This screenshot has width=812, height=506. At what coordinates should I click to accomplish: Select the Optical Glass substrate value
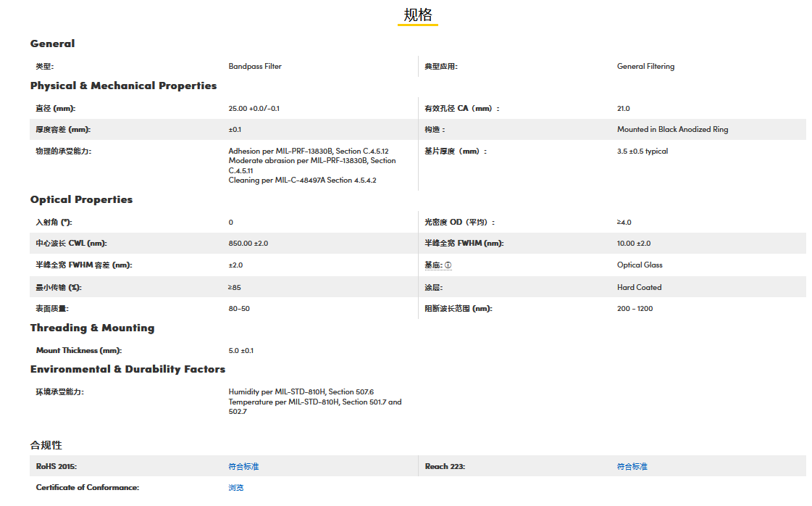coord(640,265)
